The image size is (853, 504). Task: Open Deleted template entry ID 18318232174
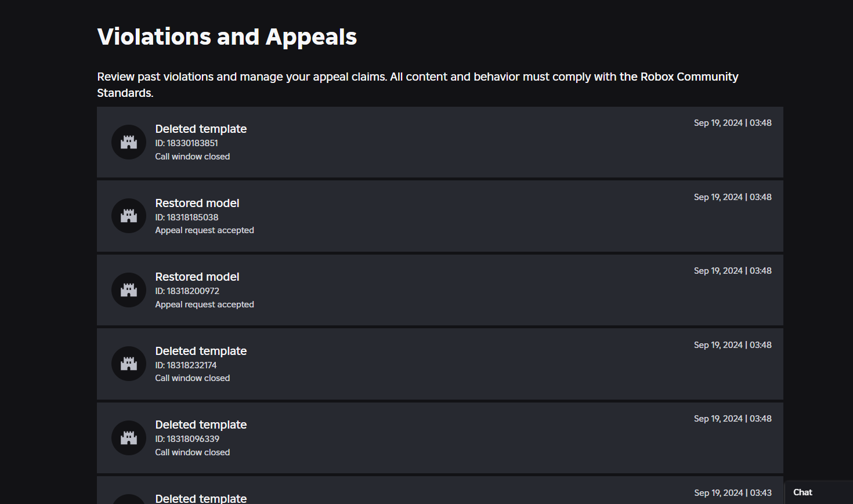[x=201, y=351]
